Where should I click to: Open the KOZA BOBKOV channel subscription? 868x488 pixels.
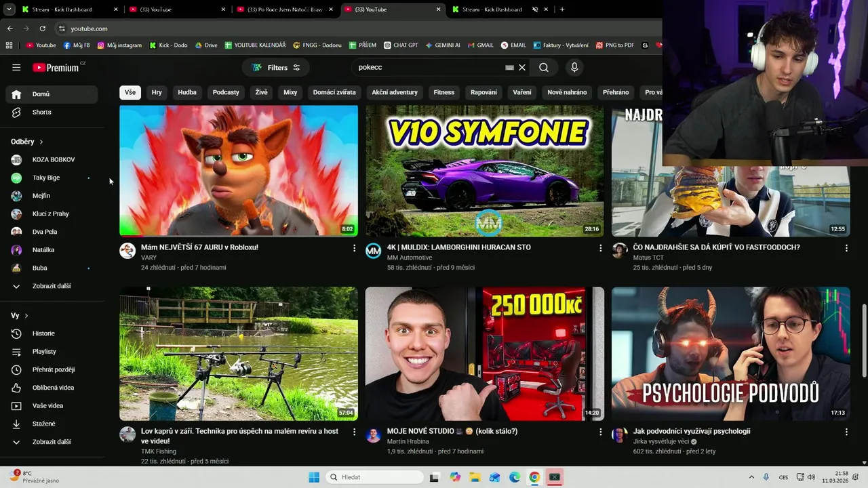[52, 159]
